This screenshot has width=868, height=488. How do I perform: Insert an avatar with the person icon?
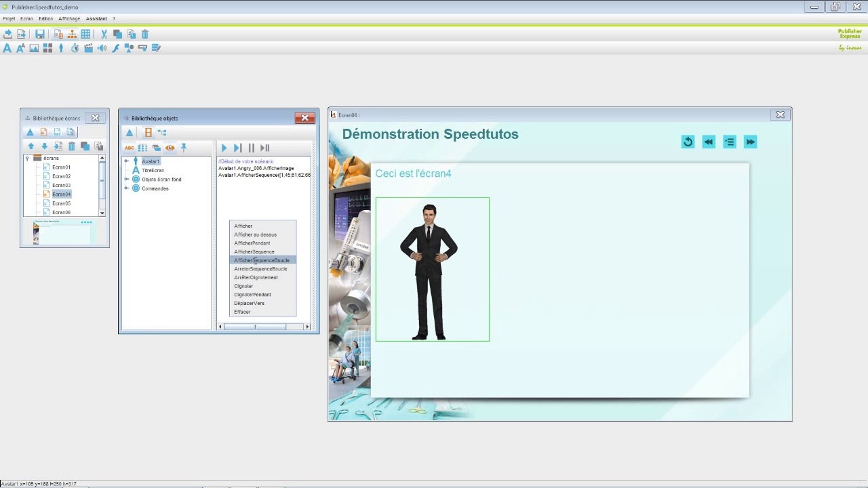pos(61,48)
